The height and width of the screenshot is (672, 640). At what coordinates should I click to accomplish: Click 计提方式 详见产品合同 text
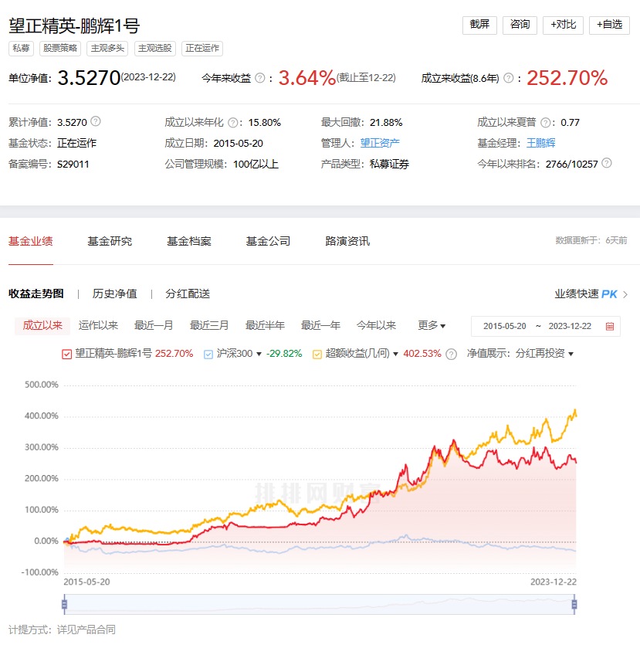[x=62, y=630]
